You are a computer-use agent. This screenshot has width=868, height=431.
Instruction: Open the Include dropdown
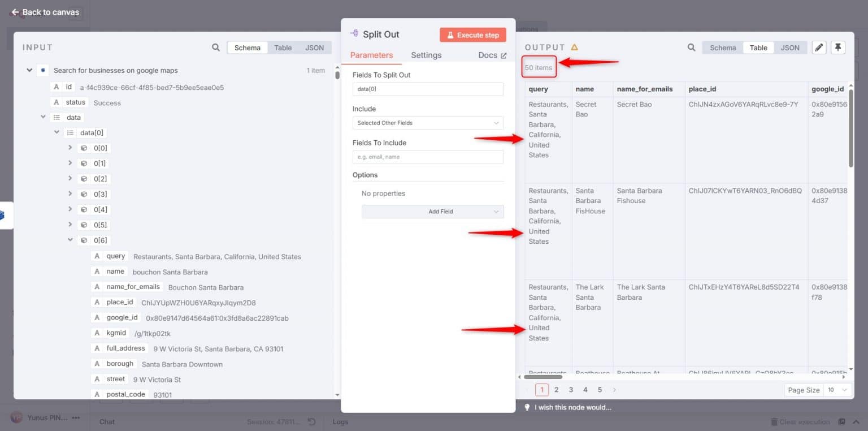coord(428,123)
